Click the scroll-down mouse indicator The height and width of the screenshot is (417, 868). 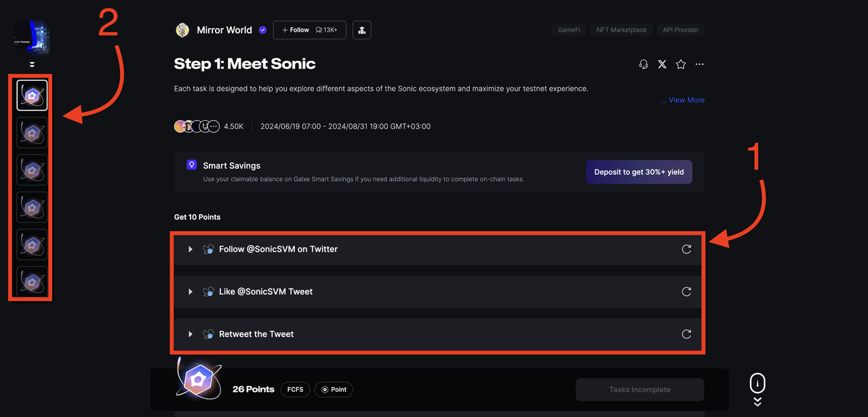[757, 385]
